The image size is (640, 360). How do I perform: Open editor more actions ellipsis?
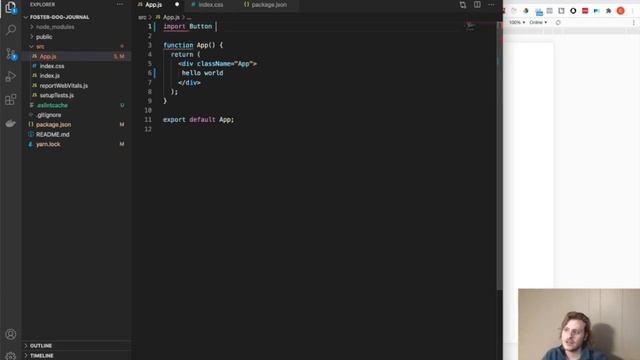tap(491, 5)
